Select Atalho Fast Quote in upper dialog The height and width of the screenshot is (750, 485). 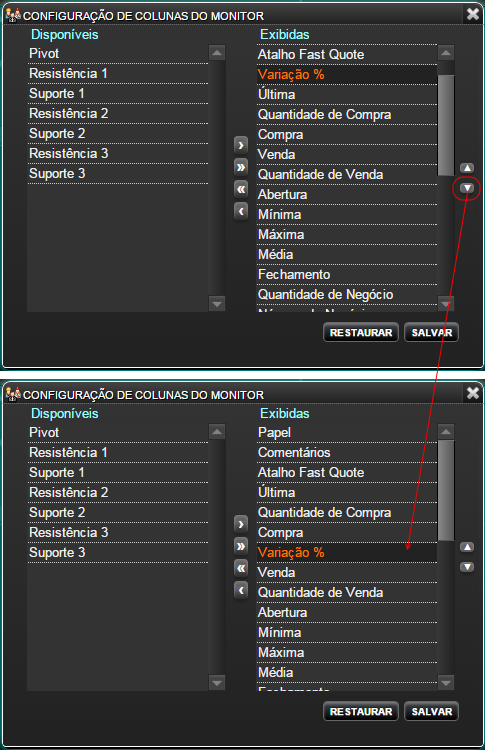pos(347,55)
